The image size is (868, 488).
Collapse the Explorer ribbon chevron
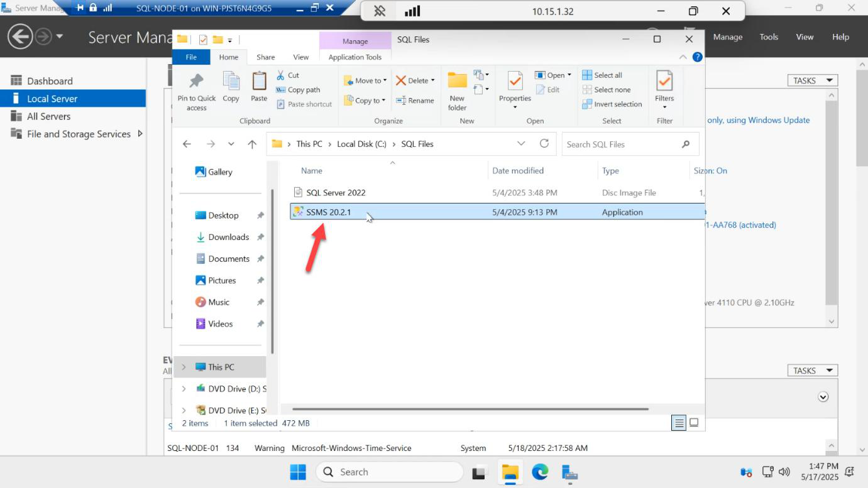point(683,57)
